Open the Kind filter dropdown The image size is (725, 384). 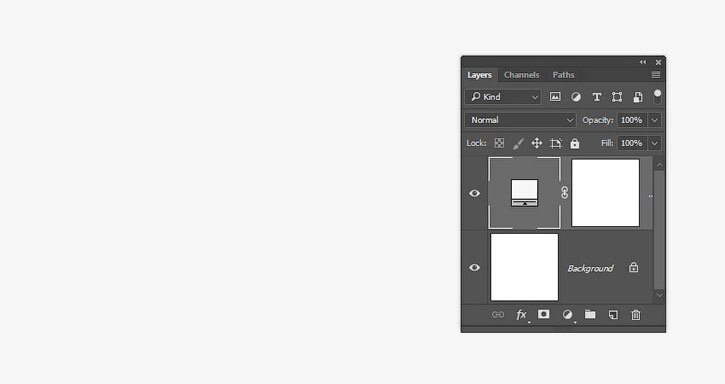pos(504,97)
